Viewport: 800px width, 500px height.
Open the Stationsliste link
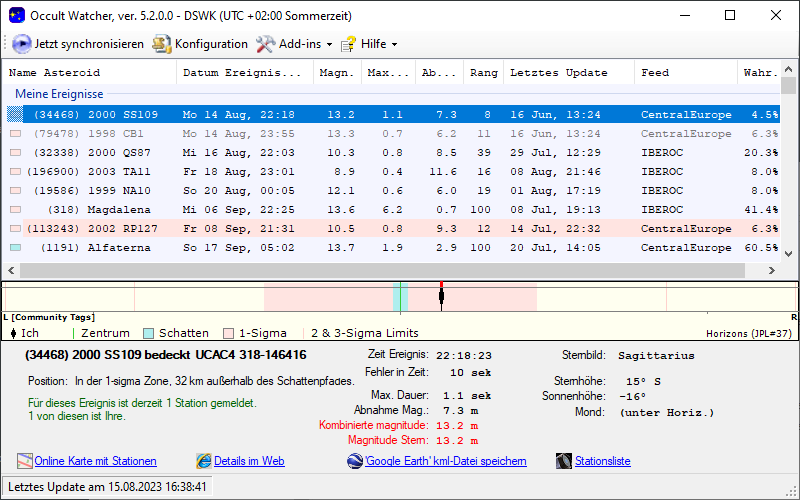coord(602,461)
